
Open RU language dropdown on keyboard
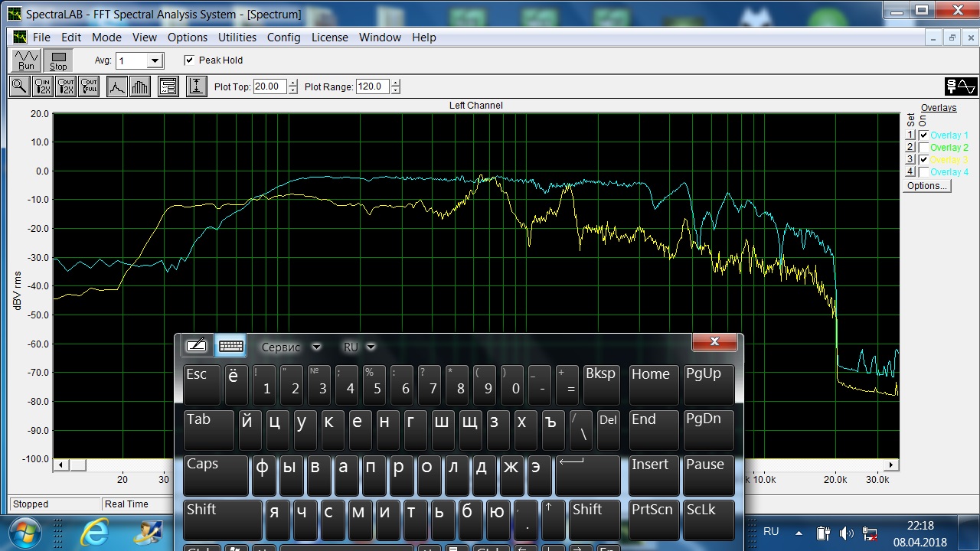tap(359, 347)
